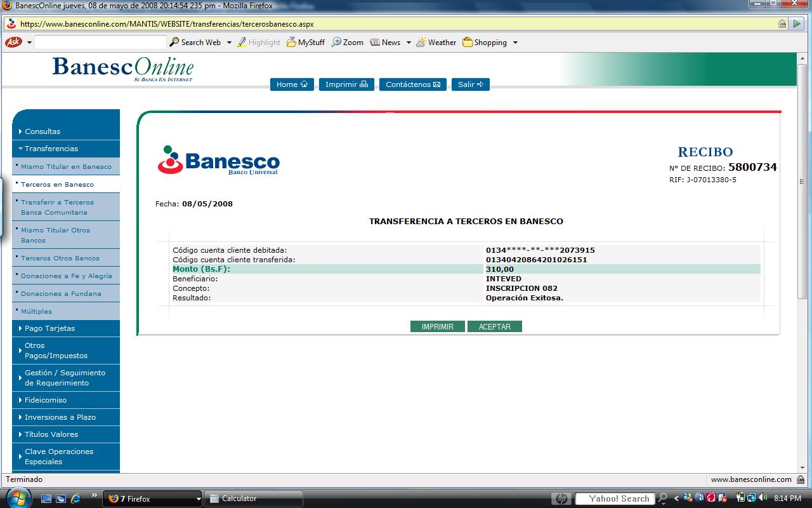Image resolution: width=812 pixels, height=508 pixels.
Task: Open the Weather toolbar item
Action: click(436, 43)
